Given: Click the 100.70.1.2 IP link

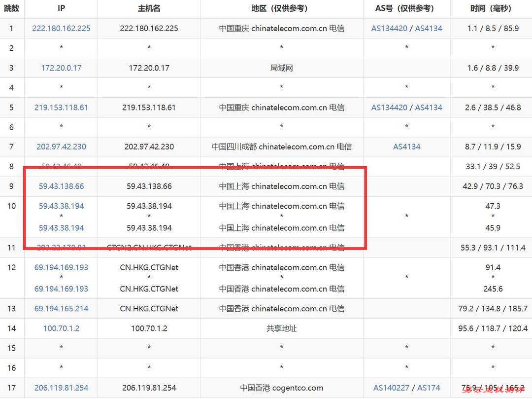Looking at the screenshot, I should tap(61, 328).
